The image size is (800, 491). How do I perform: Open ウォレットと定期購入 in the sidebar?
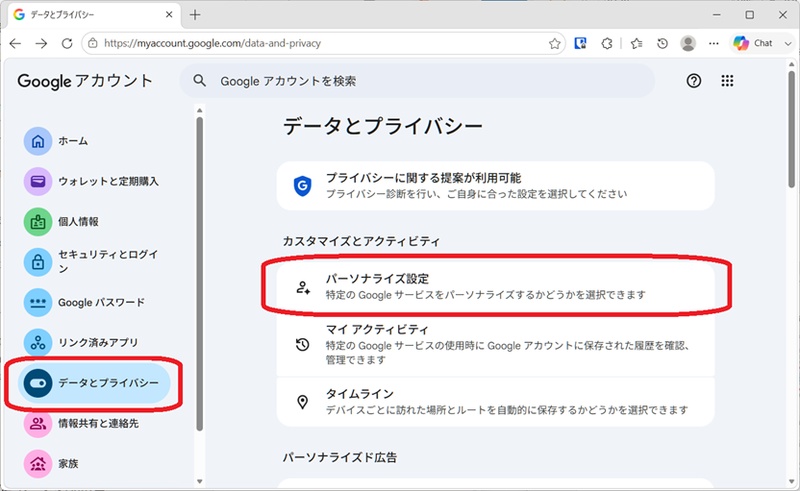[x=94, y=181]
